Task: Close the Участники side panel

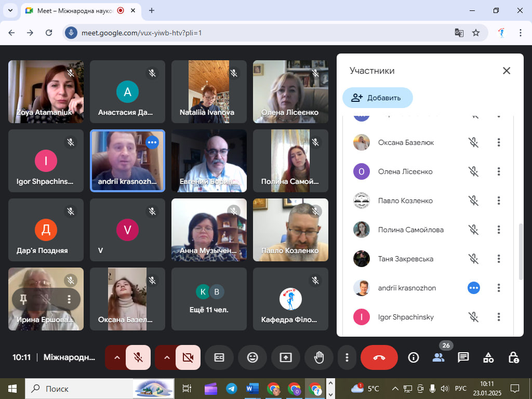Action: [507, 71]
